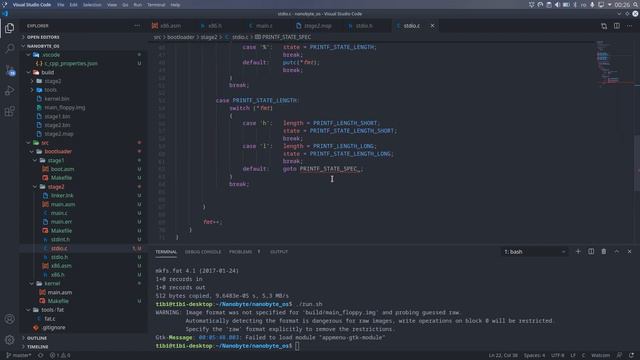Switch to the Output panel tab
Screen dimensions: 640x360
[279, 252]
